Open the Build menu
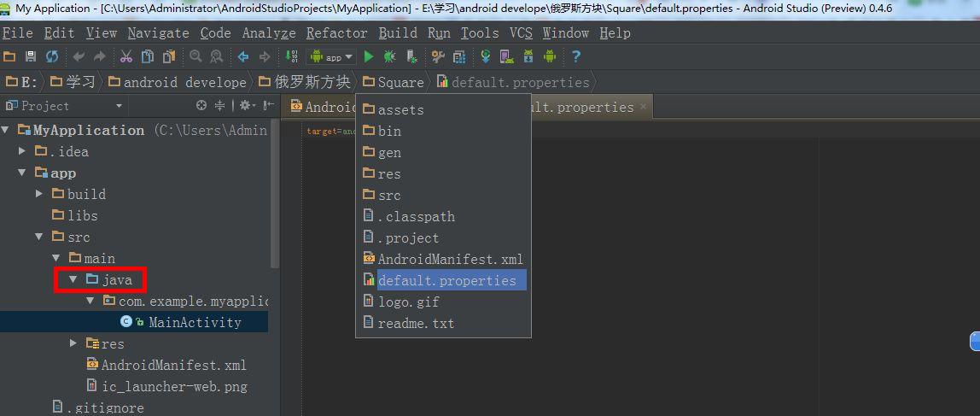Screen dimensions: 980x416 398,33
